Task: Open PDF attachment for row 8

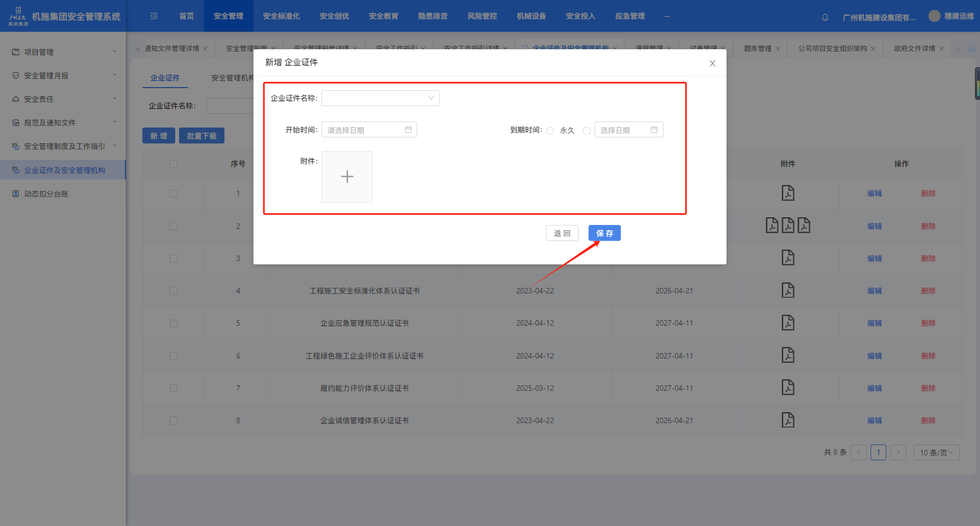Action: click(x=788, y=420)
